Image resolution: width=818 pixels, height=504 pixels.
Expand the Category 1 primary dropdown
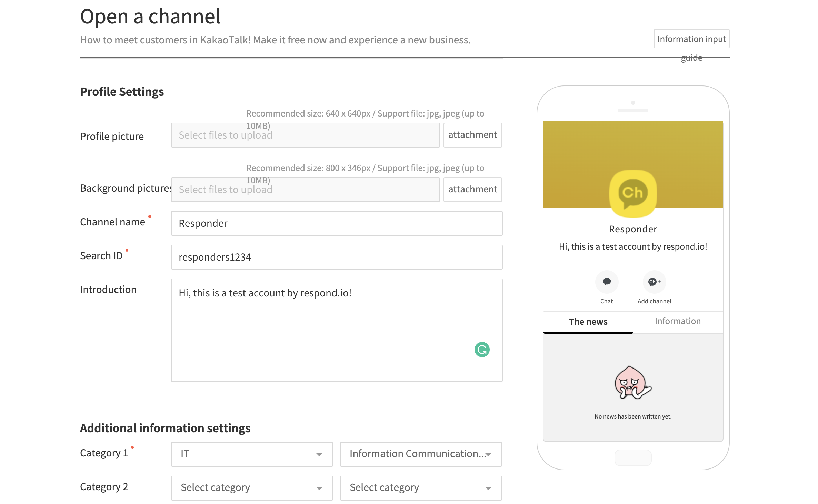point(251,453)
